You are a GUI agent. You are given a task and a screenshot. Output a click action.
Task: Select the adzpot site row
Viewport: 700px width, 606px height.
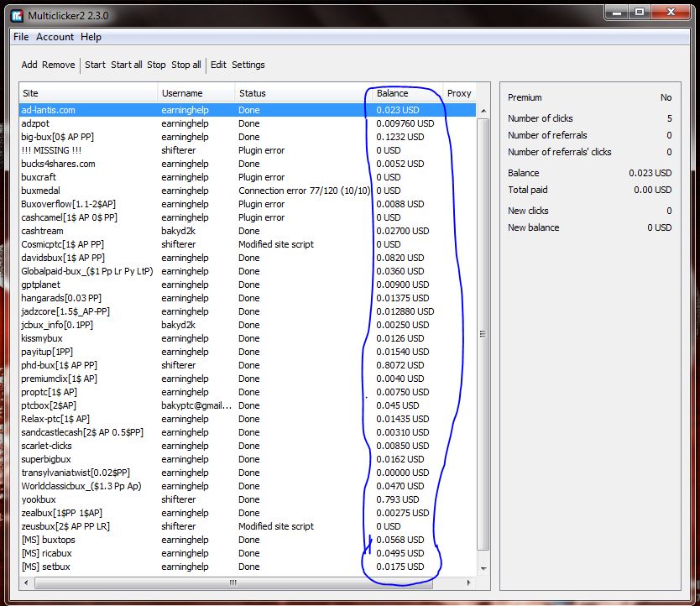[248, 123]
